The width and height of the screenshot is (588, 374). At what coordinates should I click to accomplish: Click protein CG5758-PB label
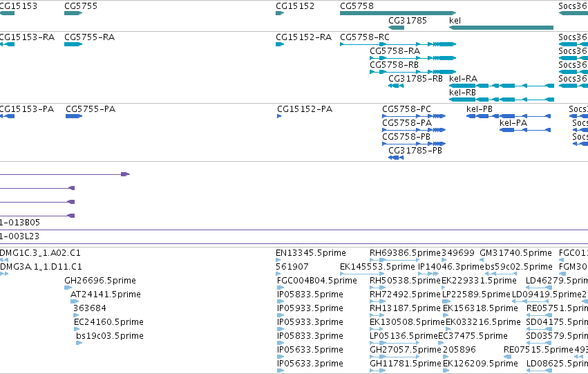point(406,137)
